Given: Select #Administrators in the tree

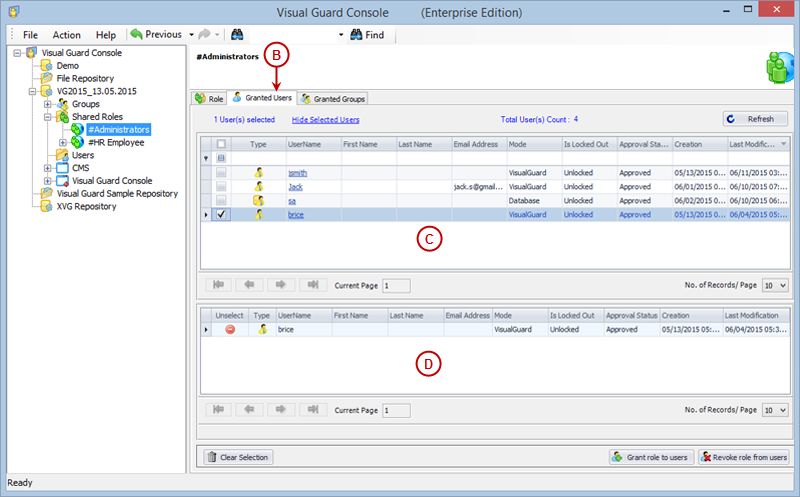Looking at the screenshot, I should [118, 130].
